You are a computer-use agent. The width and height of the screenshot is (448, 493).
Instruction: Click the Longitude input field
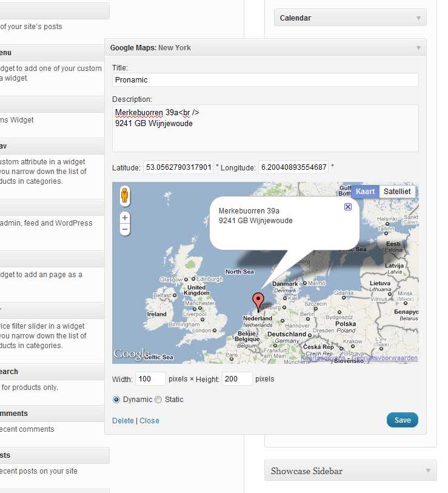293,167
